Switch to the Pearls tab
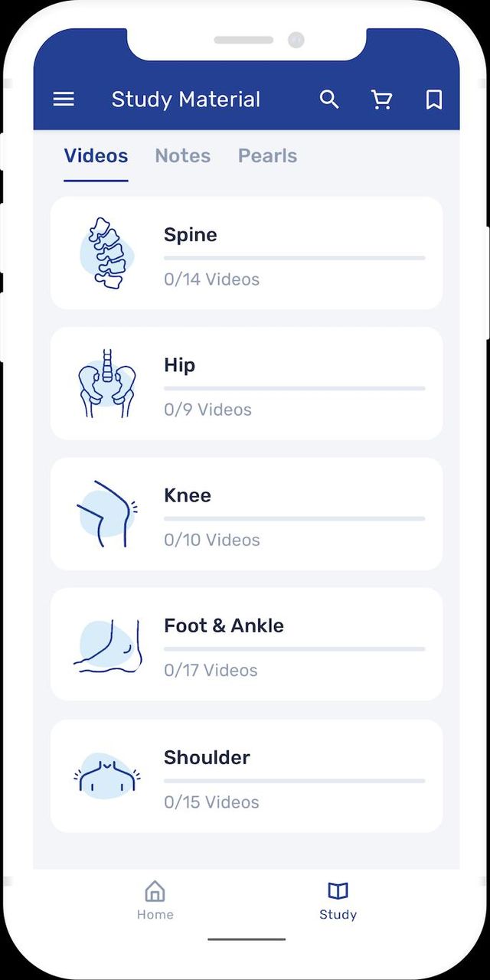 point(267,155)
